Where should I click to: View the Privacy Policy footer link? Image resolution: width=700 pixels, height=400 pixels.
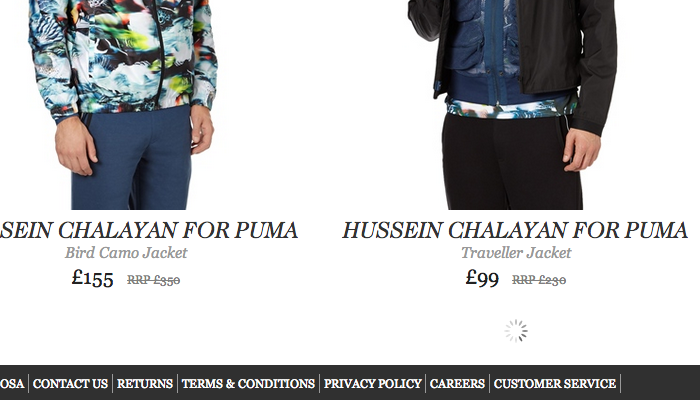(x=372, y=383)
